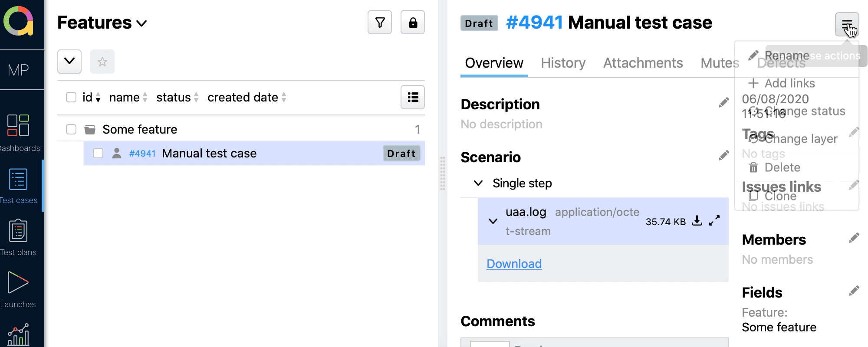Image resolution: width=868 pixels, height=347 pixels.
Task: Click the lock icon button
Action: coord(413,22)
